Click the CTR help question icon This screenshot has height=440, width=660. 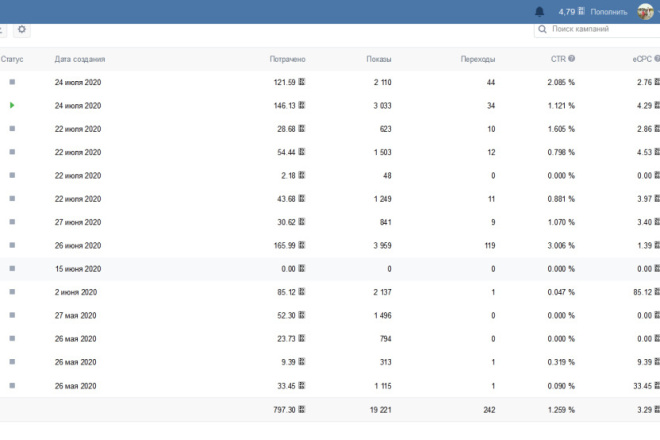click(571, 59)
